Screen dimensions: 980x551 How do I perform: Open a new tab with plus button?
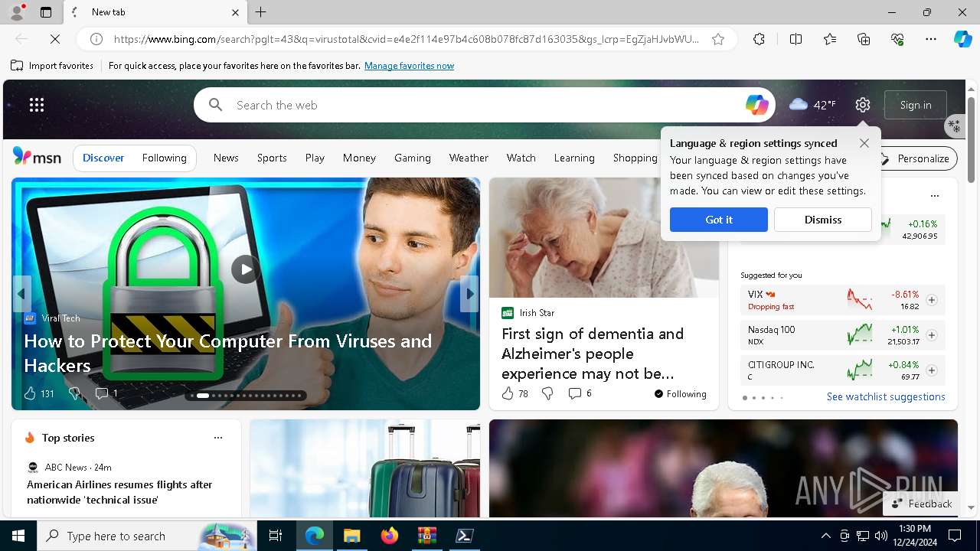261,12
